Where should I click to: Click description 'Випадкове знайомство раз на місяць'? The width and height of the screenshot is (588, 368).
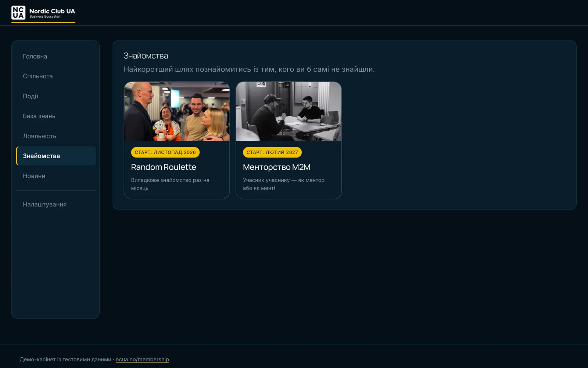(x=170, y=184)
